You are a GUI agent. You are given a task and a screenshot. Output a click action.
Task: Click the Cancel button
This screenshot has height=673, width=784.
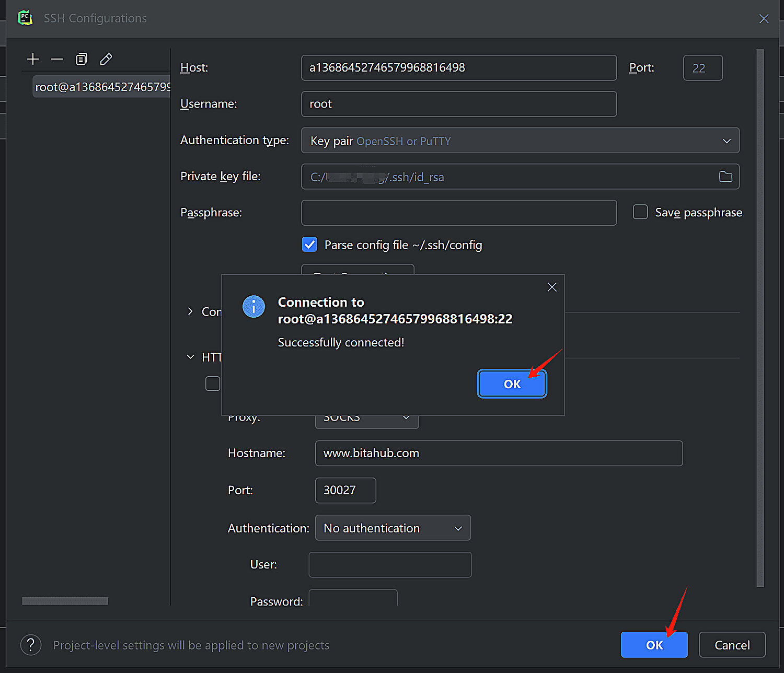732,645
